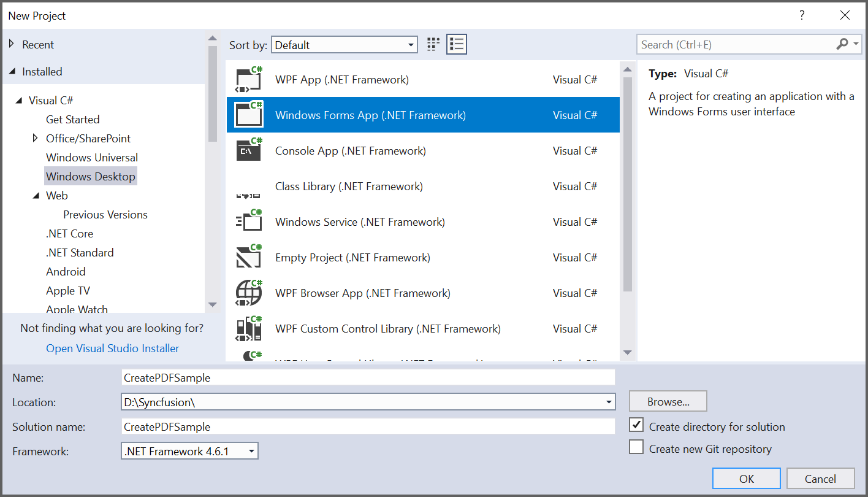This screenshot has height=497, width=868.
Task: Select Class Library (.NET Framework) template
Action: click(x=423, y=187)
